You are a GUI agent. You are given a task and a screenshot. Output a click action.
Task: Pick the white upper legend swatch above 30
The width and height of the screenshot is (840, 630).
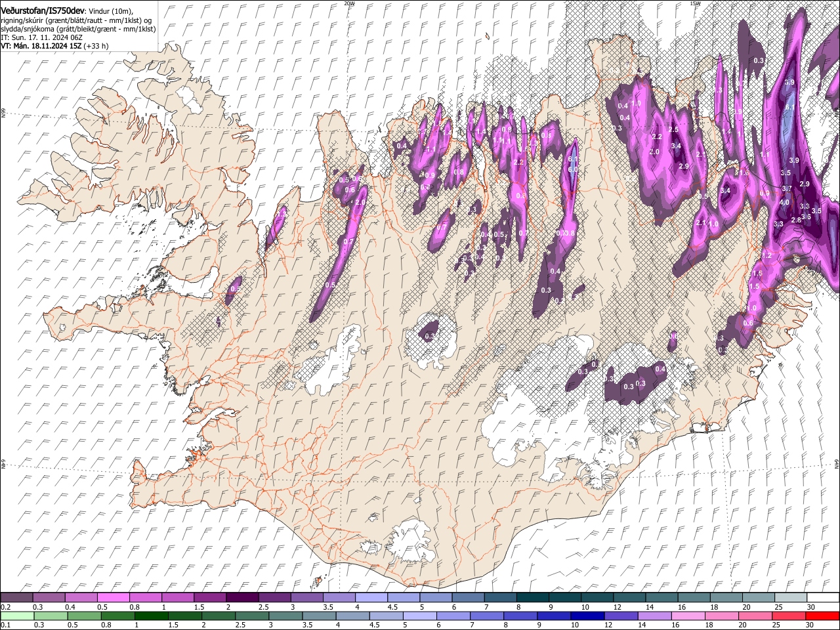(823, 597)
